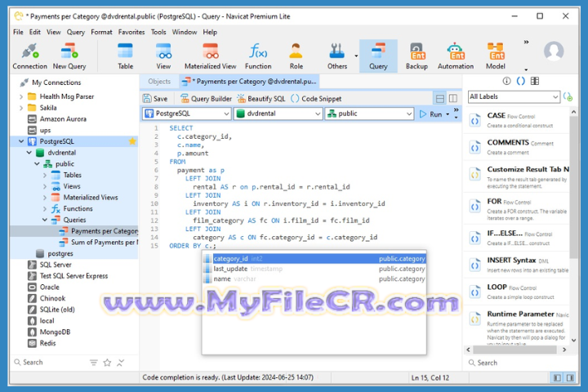Open the Function objects icon
Viewport: 588px width, 392px height.
[x=258, y=56]
